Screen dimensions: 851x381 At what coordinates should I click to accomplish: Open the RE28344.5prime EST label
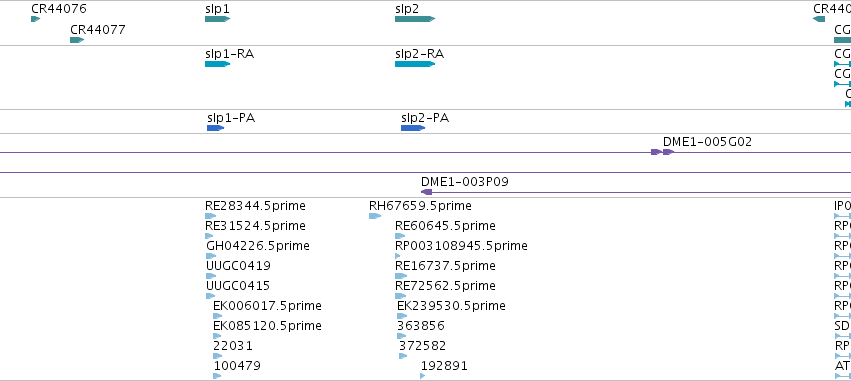coord(255,206)
